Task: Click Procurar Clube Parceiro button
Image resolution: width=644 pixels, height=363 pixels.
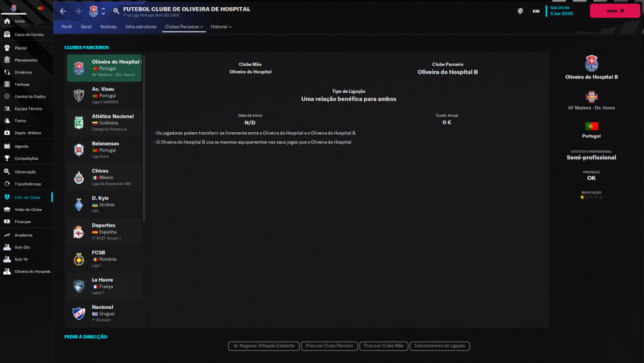Action: pyautogui.click(x=329, y=346)
